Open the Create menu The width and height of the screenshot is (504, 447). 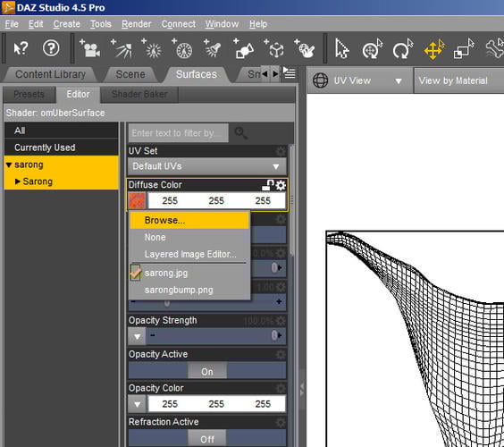tap(66, 24)
